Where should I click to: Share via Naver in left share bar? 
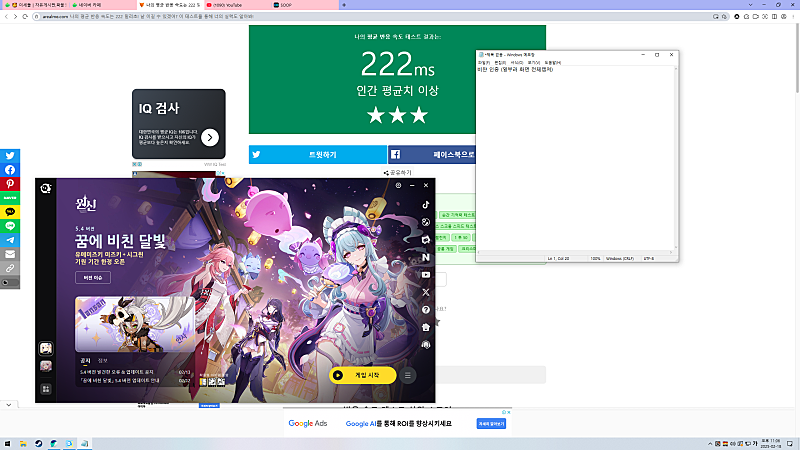10,198
